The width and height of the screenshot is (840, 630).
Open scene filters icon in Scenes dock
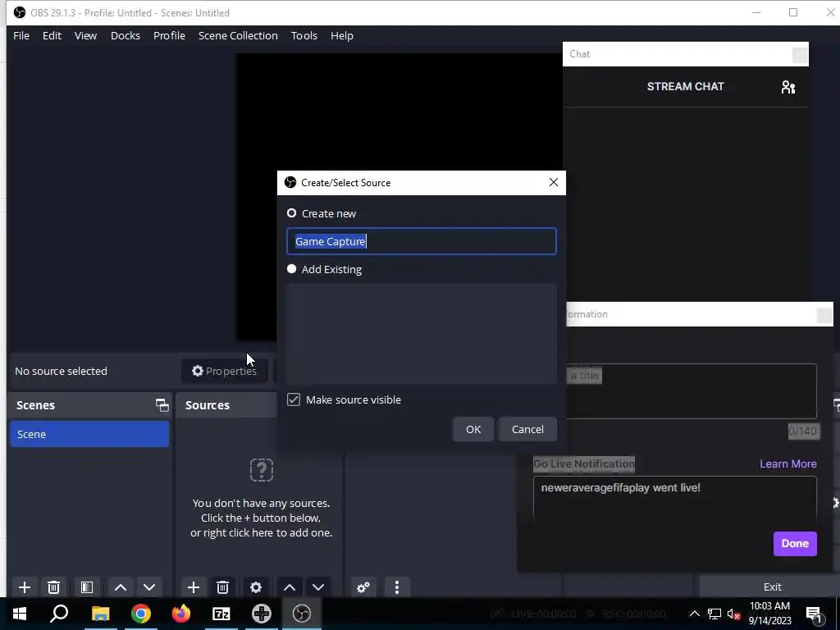point(87,587)
